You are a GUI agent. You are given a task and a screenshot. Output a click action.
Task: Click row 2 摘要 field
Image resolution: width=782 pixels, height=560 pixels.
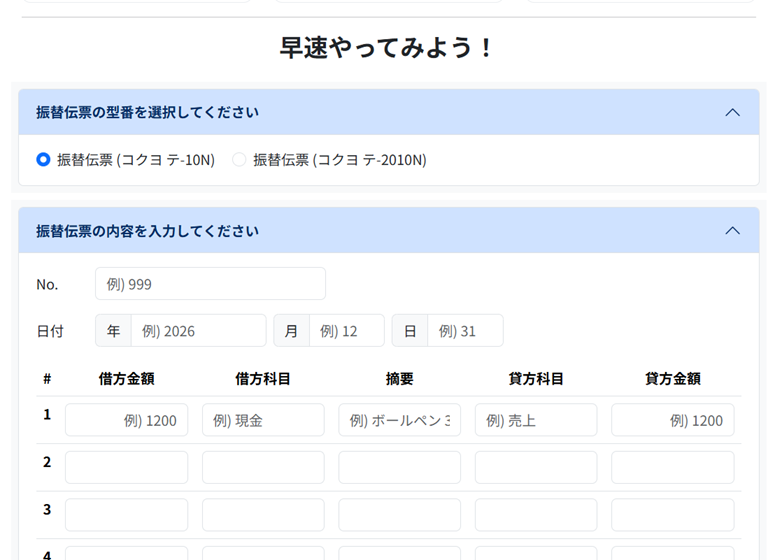[399, 467]
